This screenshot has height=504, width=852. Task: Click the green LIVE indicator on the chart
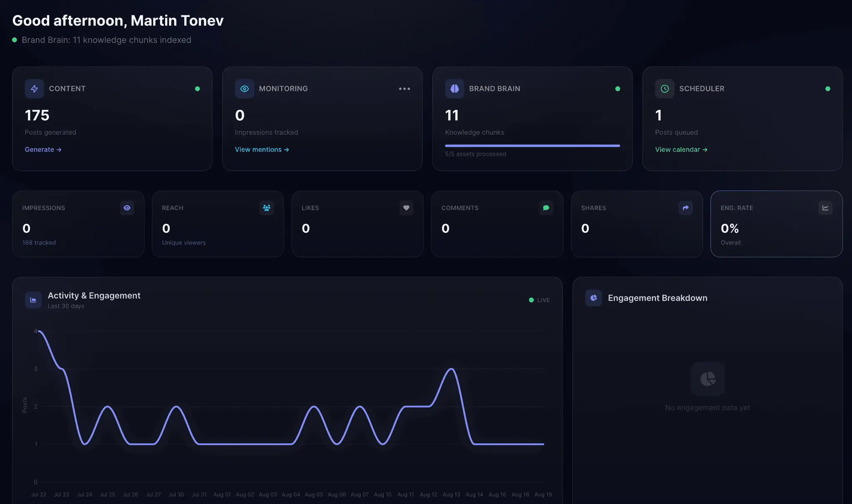click(539, 300)
